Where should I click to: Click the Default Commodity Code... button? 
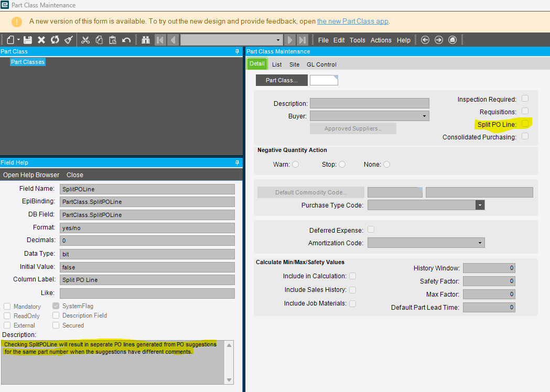[x=311, y=192]
